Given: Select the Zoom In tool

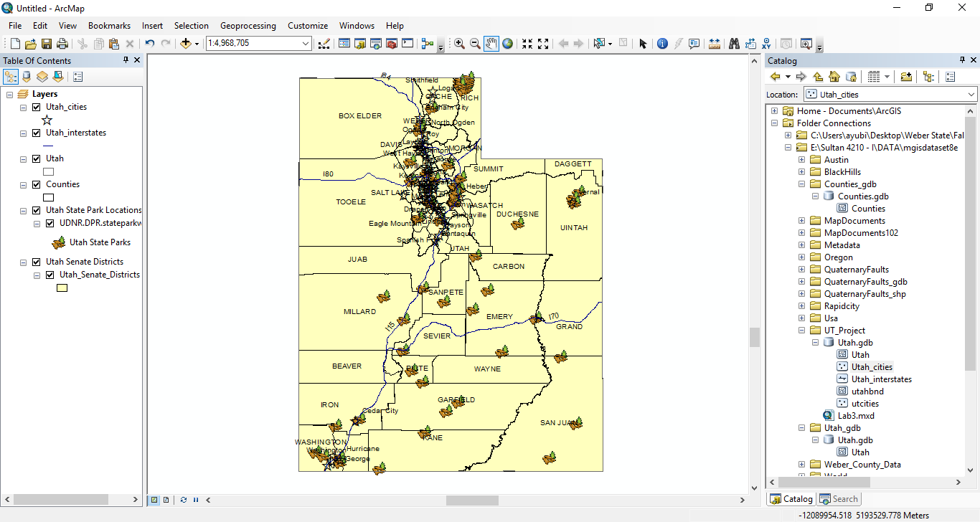Looking at the screenshot, I should 459,44.
